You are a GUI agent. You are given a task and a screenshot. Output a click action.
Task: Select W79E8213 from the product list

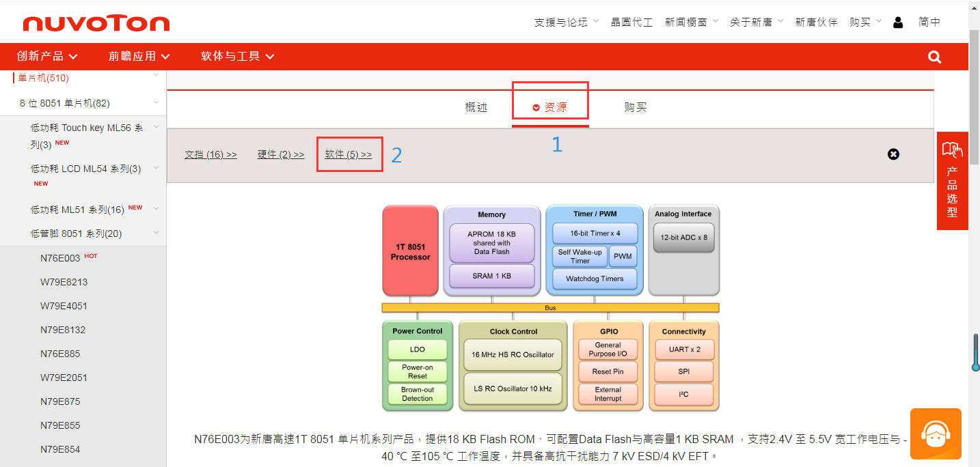click(63, 281)
